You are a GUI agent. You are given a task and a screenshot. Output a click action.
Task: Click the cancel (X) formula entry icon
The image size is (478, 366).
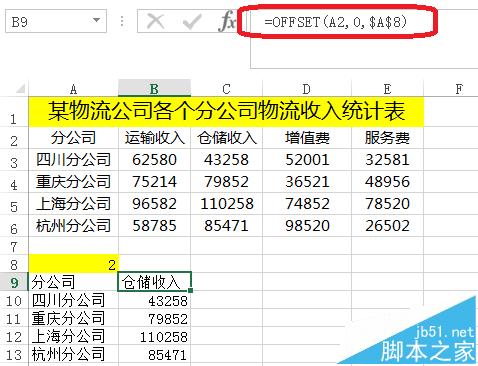[x=155, y=22]
